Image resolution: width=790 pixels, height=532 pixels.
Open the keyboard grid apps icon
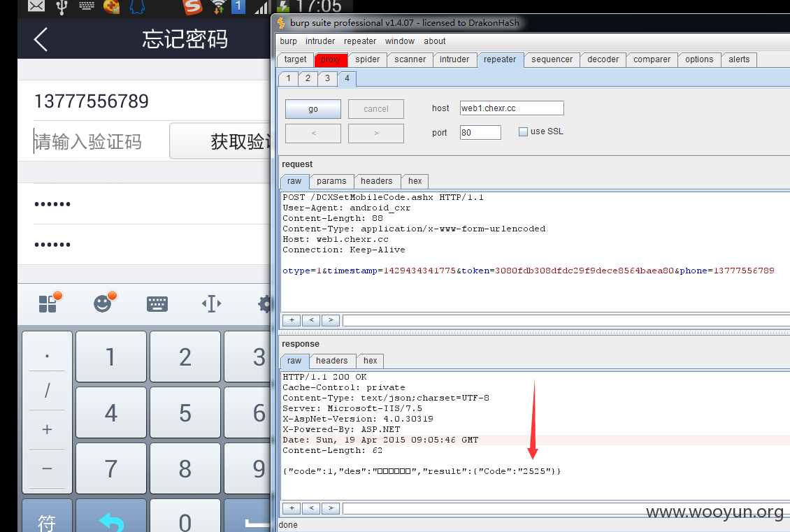[48, 303]
